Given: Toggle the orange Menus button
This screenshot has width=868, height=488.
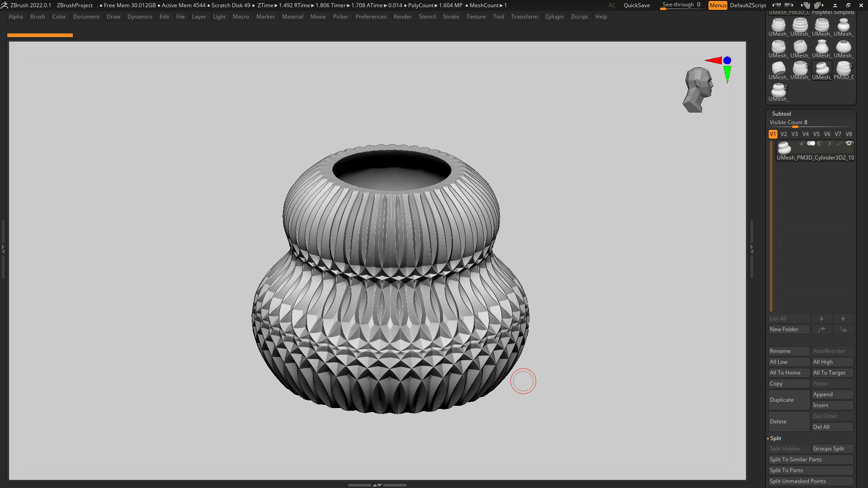Looking at the screenshot, I should [718, 5].
